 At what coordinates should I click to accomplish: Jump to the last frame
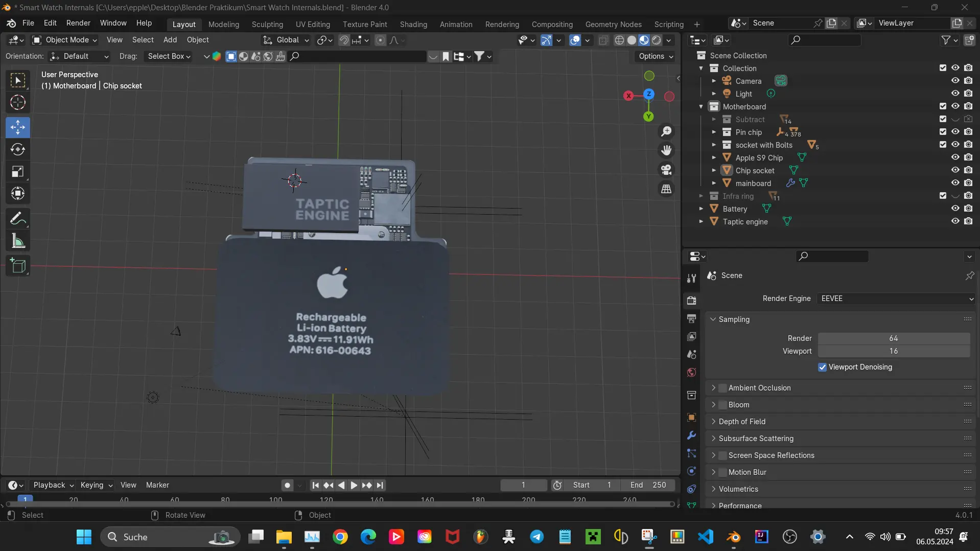coord(380,485)
